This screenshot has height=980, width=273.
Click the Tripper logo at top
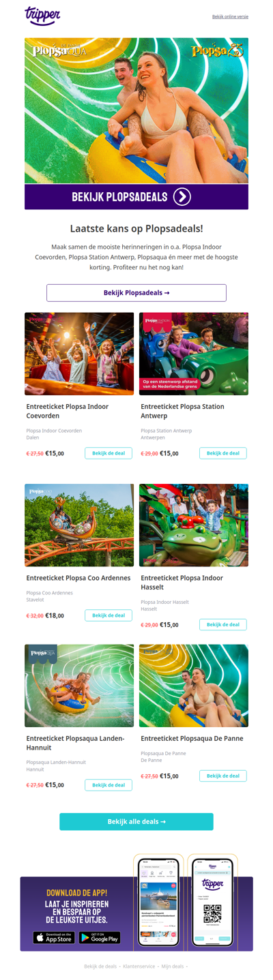tap(42, 16)
